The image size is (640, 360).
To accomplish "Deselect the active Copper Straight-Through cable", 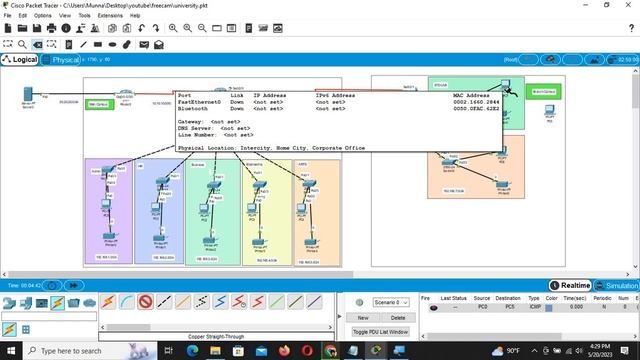I will point(145,302).
